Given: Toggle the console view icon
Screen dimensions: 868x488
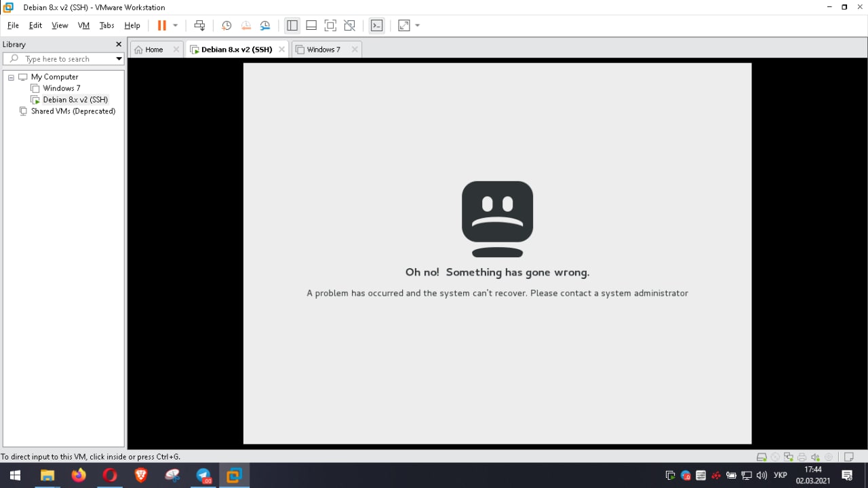Looking at the screenshot, I should pos(376,26).
